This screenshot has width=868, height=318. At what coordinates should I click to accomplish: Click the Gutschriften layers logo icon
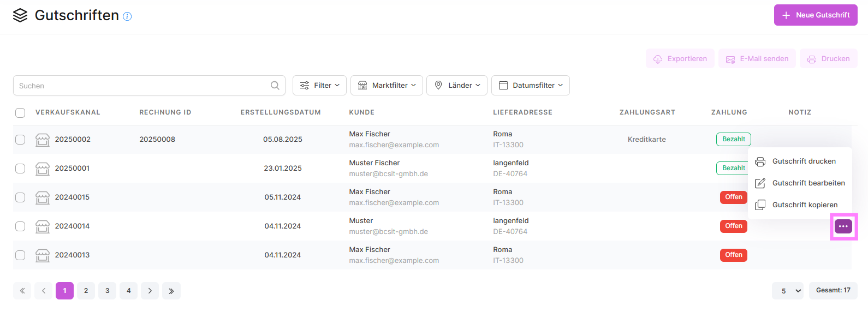point(20,15)
